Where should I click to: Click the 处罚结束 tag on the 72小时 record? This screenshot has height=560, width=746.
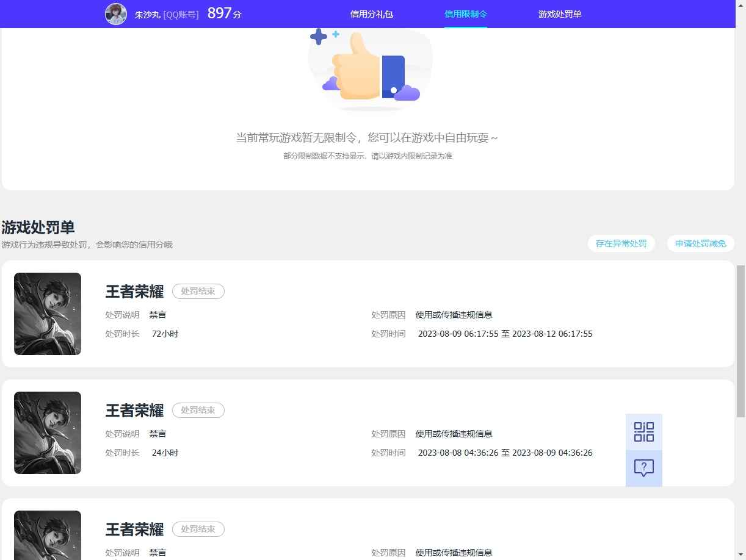pos(198,292)
